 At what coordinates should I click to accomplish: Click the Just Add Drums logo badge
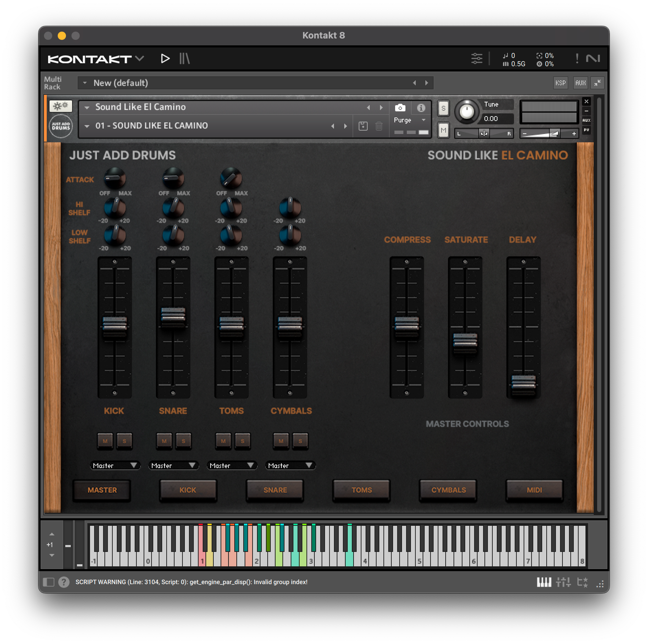tap(61, 126)
